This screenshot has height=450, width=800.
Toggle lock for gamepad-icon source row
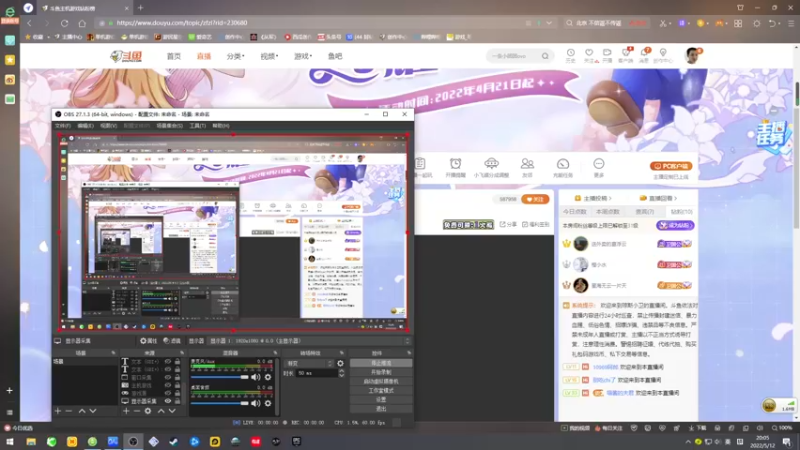tap(178, 393)
